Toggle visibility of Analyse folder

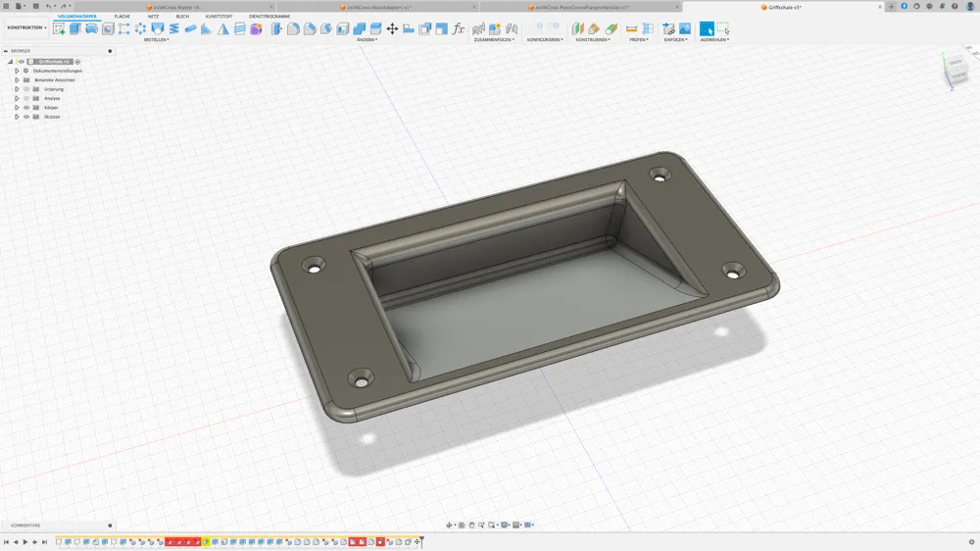coord(26,98)
